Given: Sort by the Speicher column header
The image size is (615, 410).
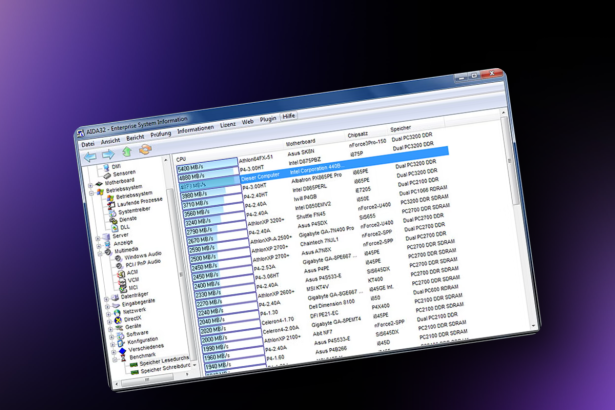Looking at the screenshot, I should (x=400, y=128).
